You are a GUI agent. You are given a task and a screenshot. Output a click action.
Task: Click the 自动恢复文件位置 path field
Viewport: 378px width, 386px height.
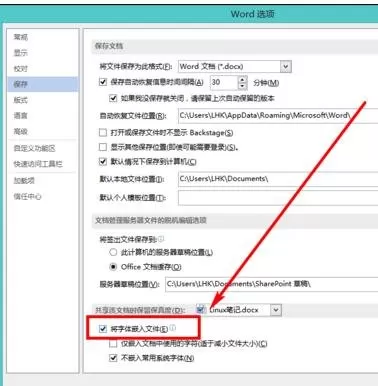click(x=278, y=115)
